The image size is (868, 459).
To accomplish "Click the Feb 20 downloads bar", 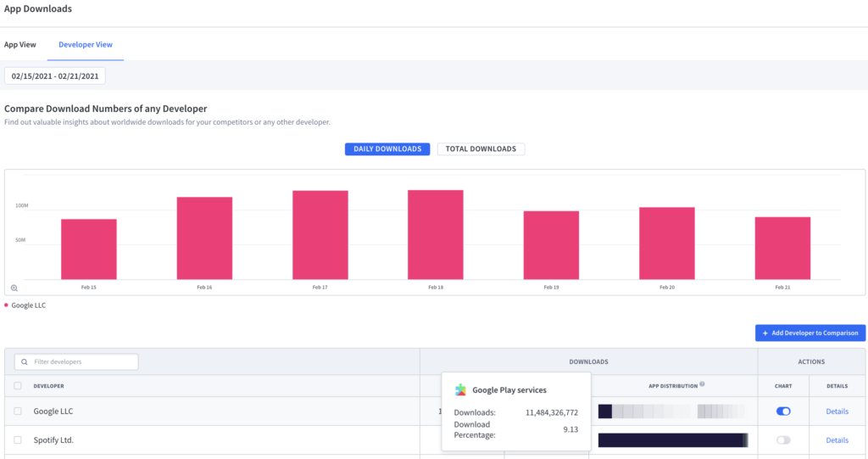I will tap(667, 243).
